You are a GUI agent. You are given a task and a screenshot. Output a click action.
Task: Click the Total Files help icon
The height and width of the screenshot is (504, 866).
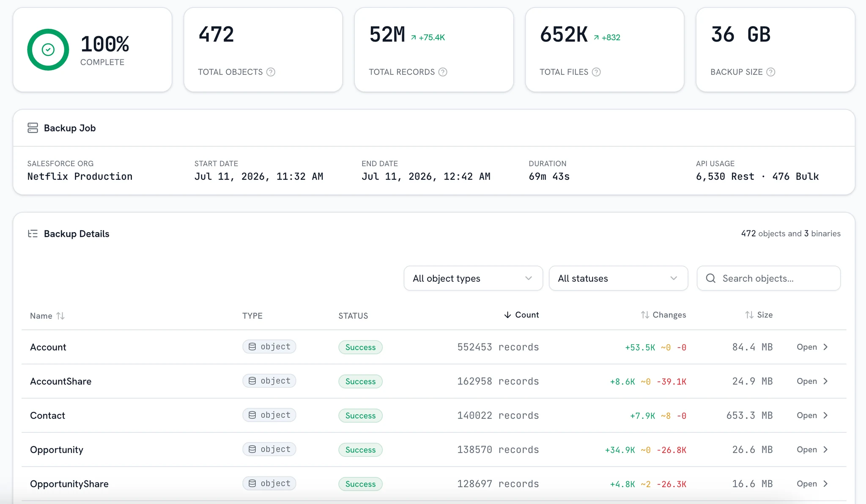pos(596,72)
